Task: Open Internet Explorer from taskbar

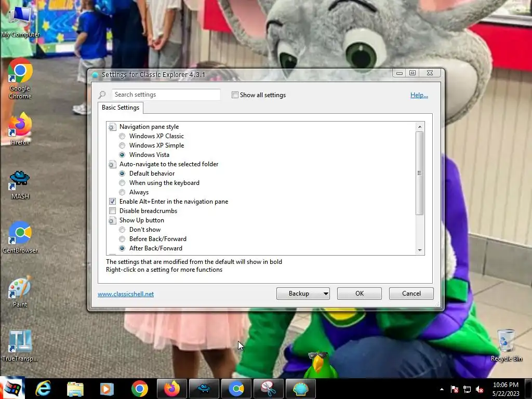Action: [44, 389]
